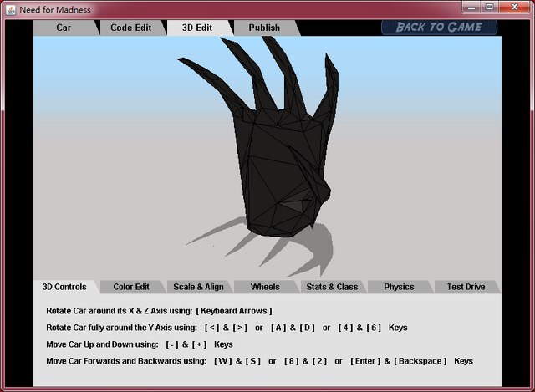Open the Publish tab

click(x=264, y=28)
